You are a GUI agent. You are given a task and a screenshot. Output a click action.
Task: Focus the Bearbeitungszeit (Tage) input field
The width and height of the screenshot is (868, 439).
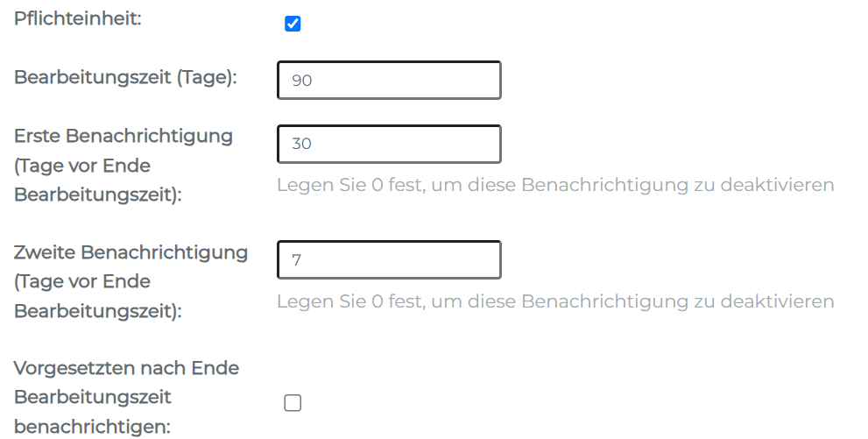[x=389, y=80]
